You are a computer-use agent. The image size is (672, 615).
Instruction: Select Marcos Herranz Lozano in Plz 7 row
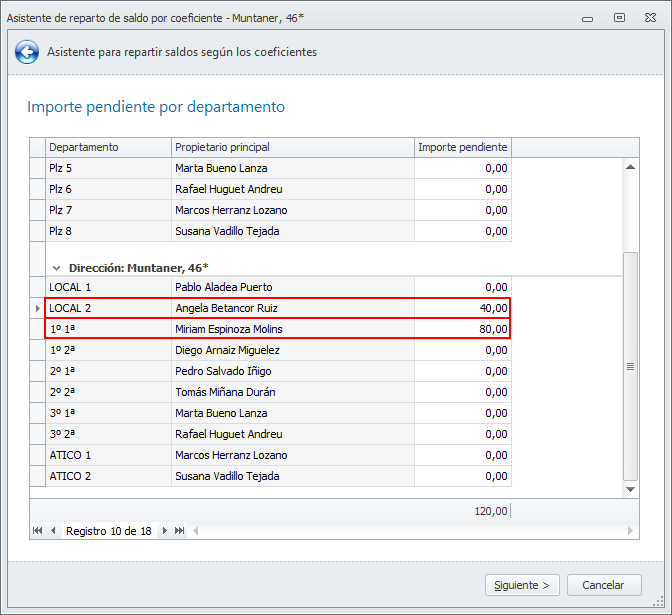pos(293,210)
